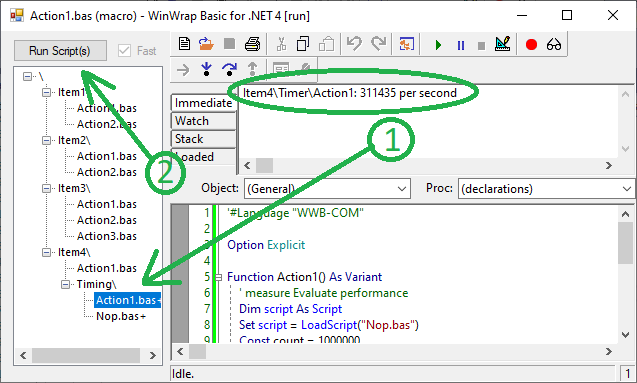Click the horizontal scrollbar thumb of the tree panel
The height and width of the screenshot is (383, 637).
[x=86, y=355]
